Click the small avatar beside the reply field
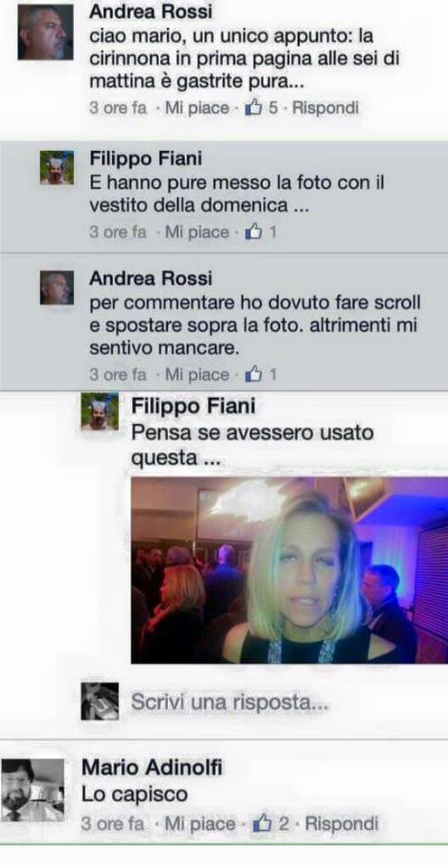448x868 pixels. [x=99, y=702]
